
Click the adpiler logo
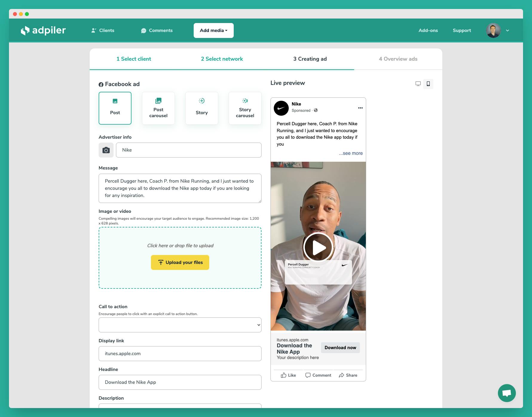[x=43, y=30]
